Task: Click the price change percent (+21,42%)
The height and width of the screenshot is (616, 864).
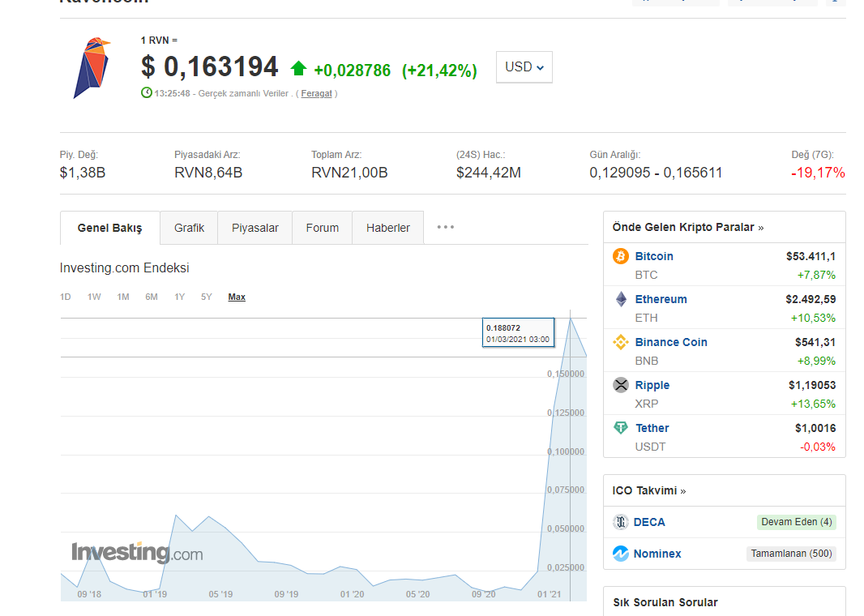Action: [x=439, y=71]
